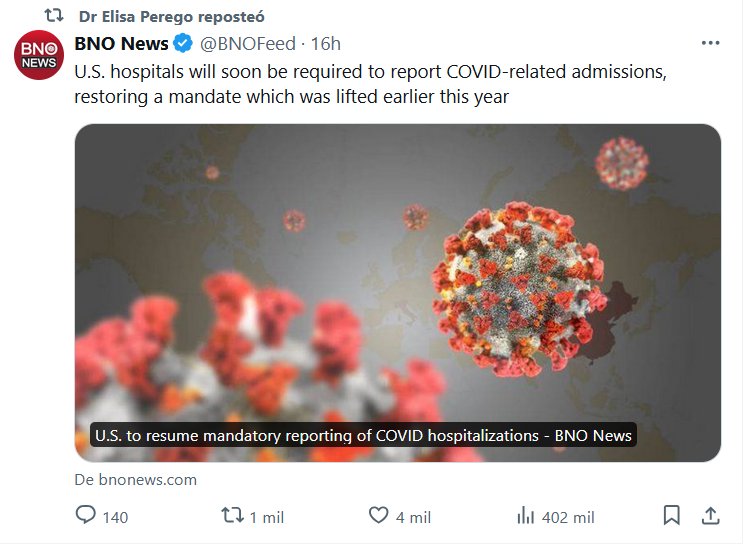
Task: Click the 16h timestamp
Action: click(326, 43)
